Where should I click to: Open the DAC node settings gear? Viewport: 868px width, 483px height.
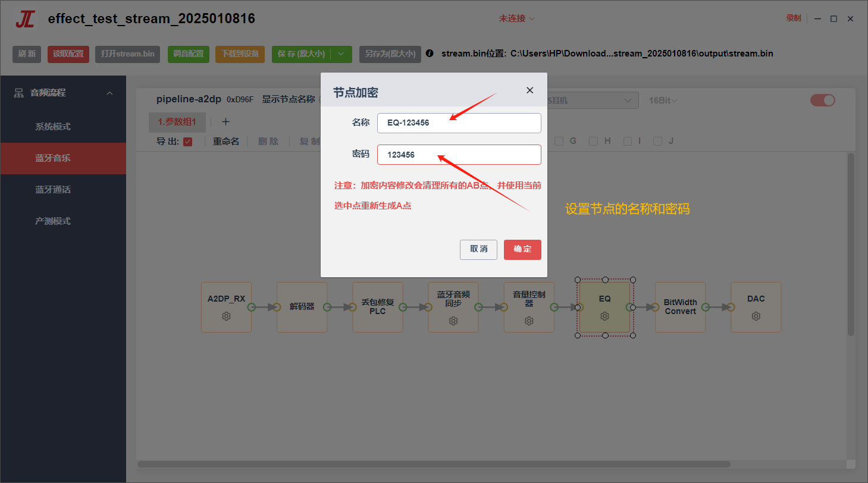(x=756, y=316)
